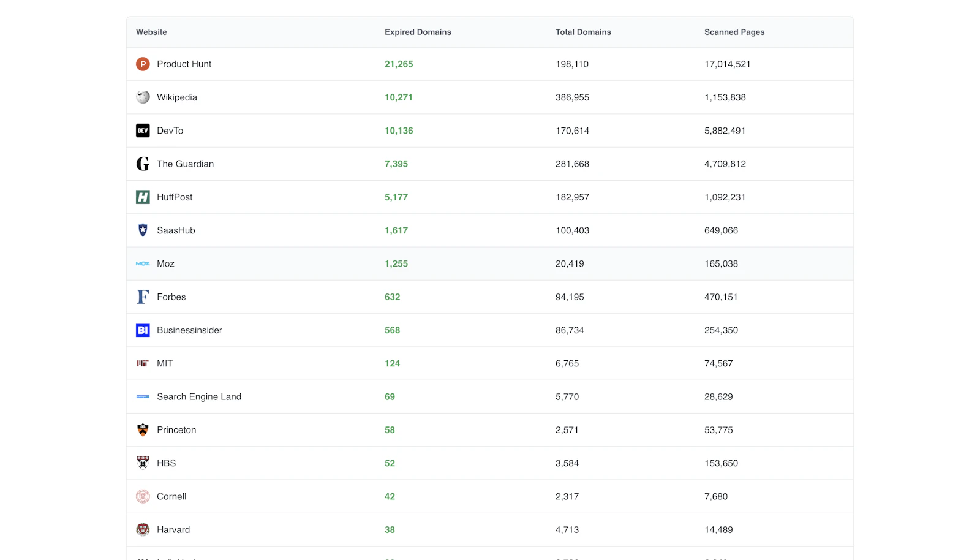Open the HuffPost website name
The width and height of the screenshot is (980, 560).
(x=175, y=197)
